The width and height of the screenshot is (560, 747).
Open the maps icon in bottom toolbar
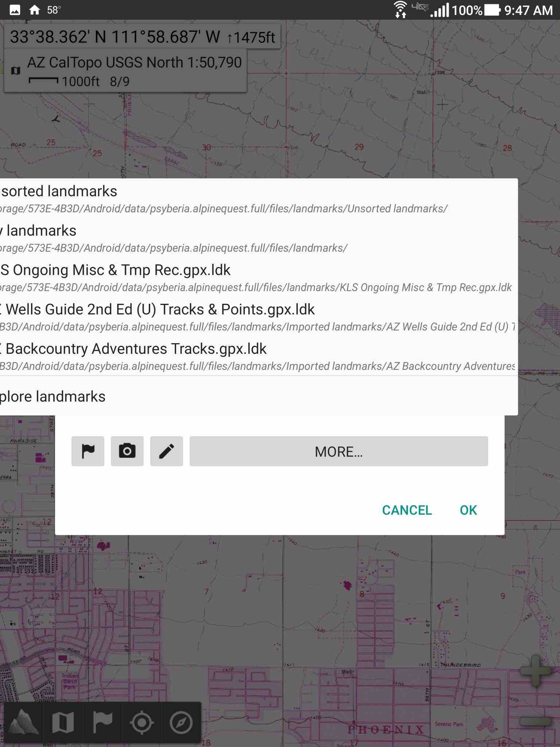point(63,722)
